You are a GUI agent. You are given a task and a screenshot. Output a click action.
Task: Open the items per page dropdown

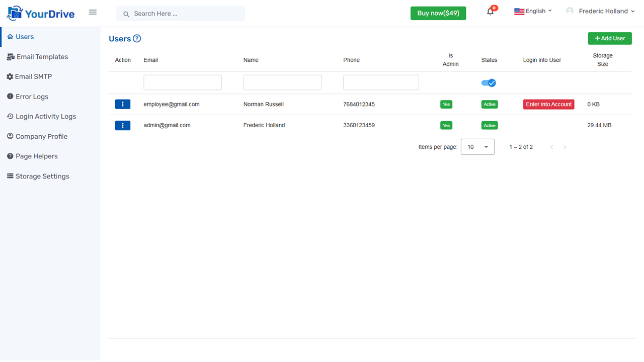tap(477, 146)
